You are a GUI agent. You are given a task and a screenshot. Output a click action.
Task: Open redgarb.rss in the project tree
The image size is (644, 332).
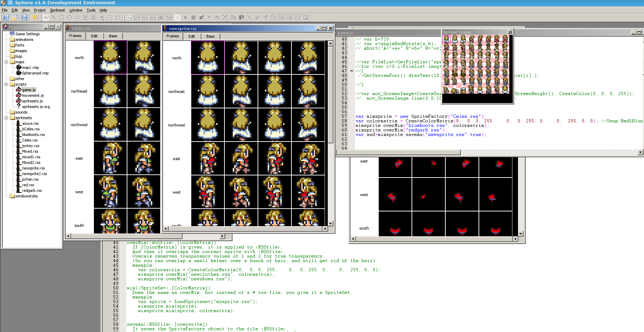(x=32, y=190)
